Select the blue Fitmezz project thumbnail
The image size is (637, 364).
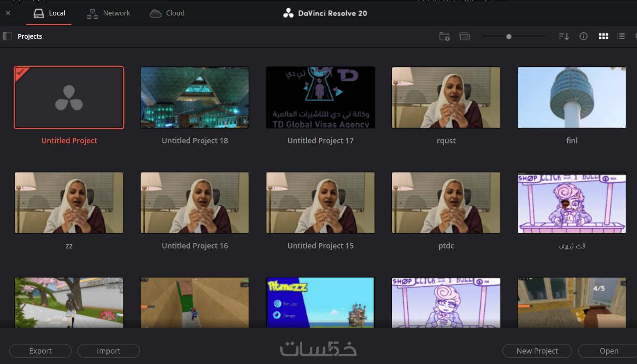pyautogui.click(x=320, y=303)
